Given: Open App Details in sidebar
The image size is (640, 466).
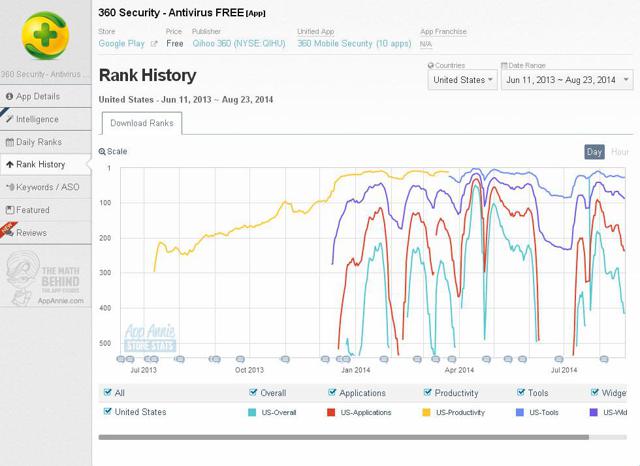Looking at the screenshot, I should 45,96.
